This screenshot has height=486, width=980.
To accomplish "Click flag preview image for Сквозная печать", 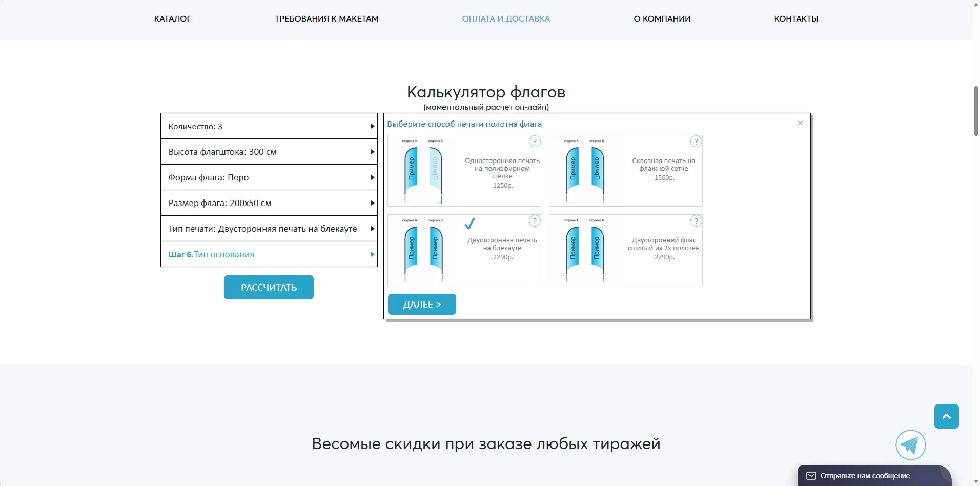I will (x=584, y=171).
